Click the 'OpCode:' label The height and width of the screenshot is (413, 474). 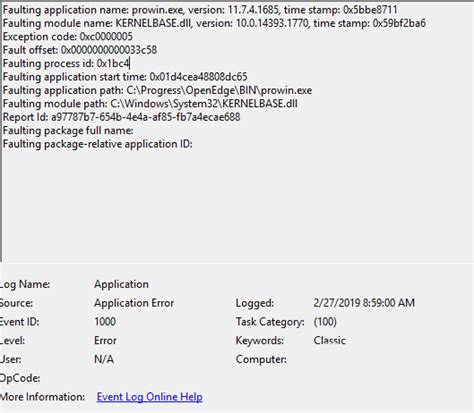[20, 378]
